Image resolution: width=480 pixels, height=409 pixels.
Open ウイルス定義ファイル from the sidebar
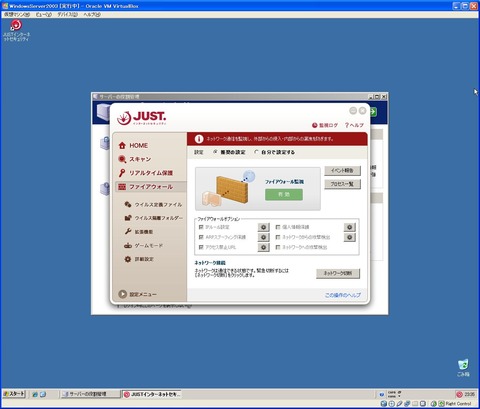(x=153, y=204)
